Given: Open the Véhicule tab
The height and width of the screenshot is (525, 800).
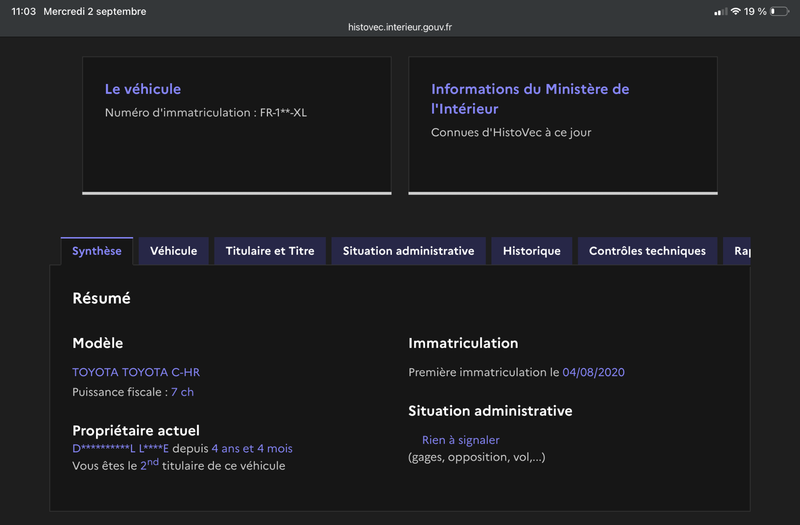Looking at the screenshot, I should point(173,251).
